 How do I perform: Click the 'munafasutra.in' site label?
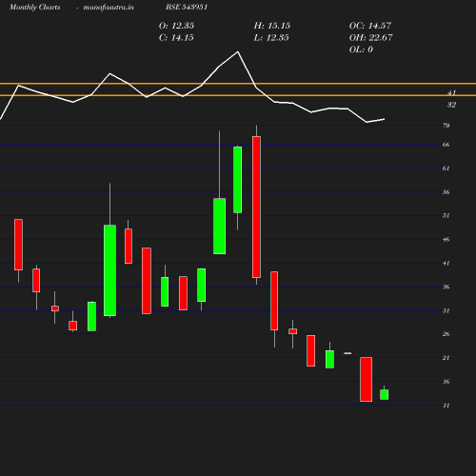pyautogui.click(x=109, y=8)
